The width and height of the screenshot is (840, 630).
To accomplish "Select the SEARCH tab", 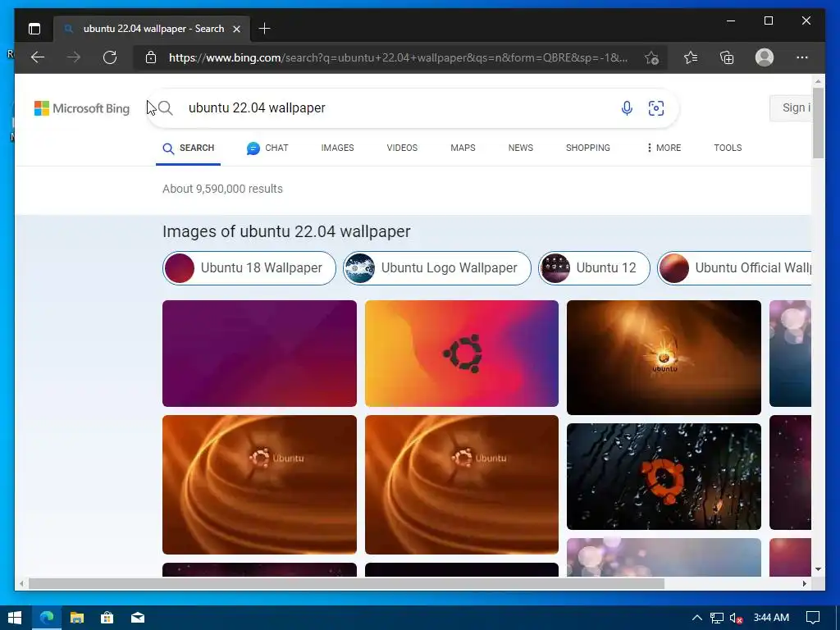I will [188, 148].
